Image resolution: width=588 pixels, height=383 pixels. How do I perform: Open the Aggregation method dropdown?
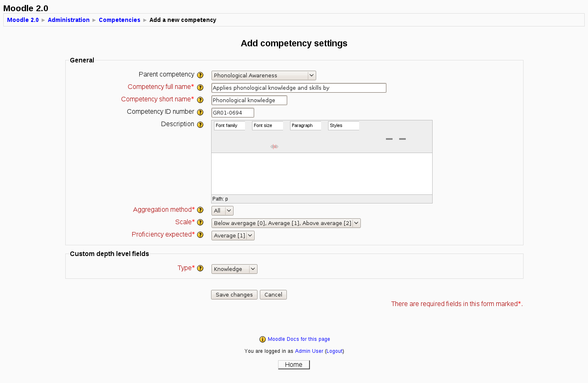click(222, 211)
